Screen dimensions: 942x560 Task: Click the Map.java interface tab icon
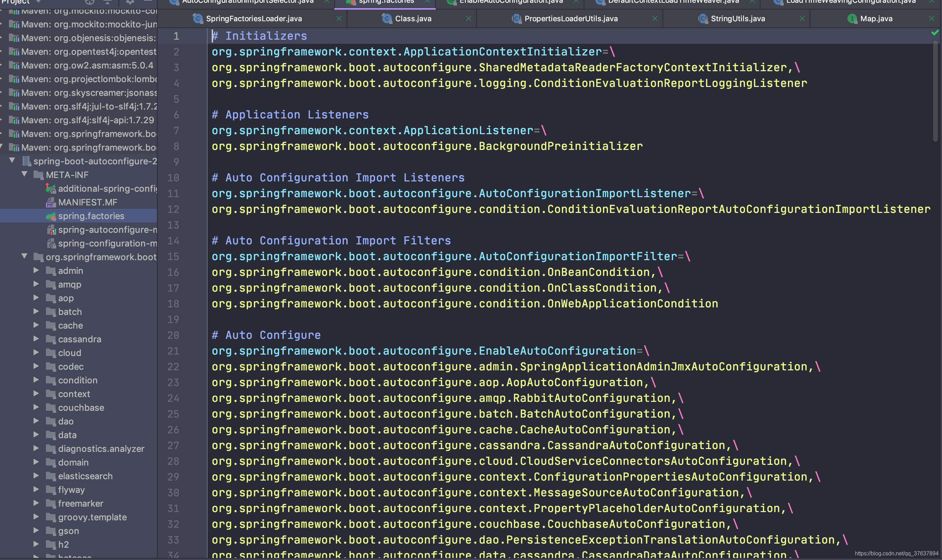click(852, 18)
